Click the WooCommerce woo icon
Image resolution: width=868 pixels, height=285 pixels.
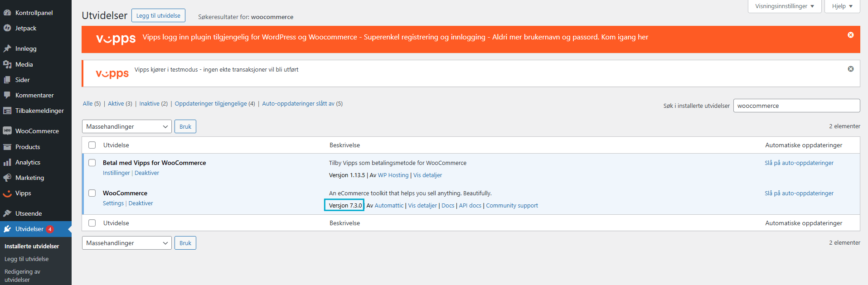pyautogui.click(x=7, y=131)
